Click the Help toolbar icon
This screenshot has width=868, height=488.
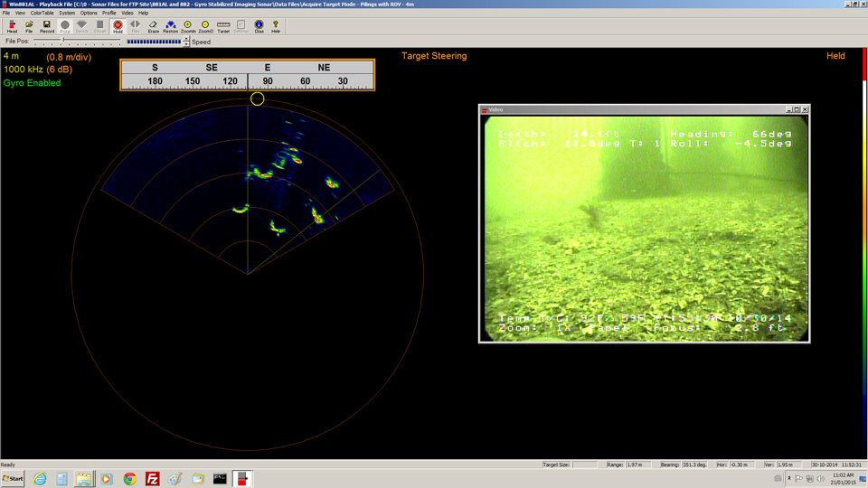click(276, 26)
